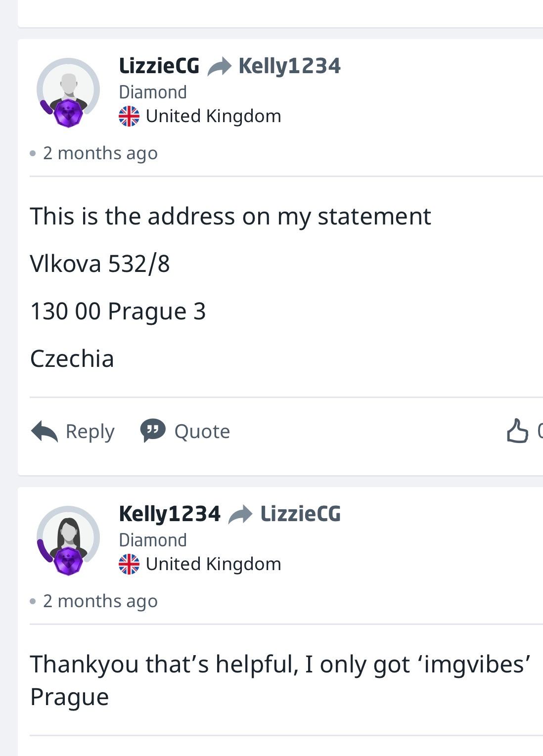Click the Quote speech bubble icon
The height and width of the screenshot is (756, 543).
[153, 431]
